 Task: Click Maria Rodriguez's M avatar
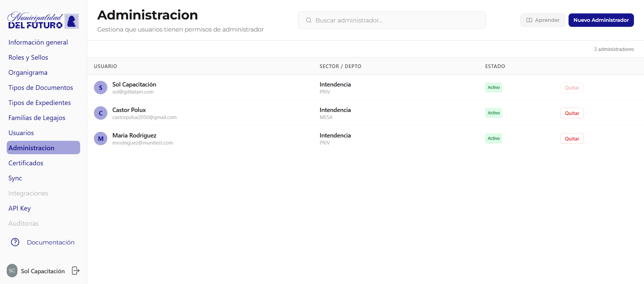(x=101, y=139)
